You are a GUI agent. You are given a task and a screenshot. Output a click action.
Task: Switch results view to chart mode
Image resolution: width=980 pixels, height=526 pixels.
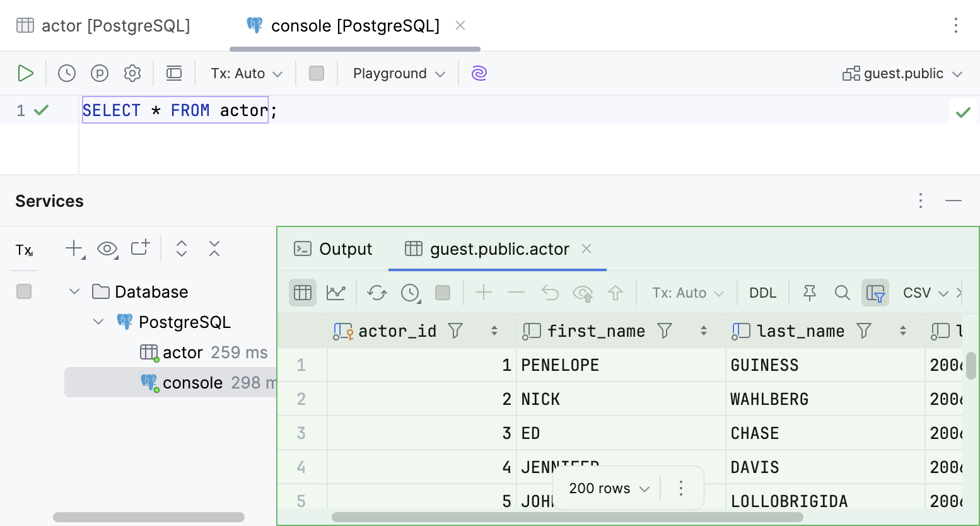pos(336,292)
